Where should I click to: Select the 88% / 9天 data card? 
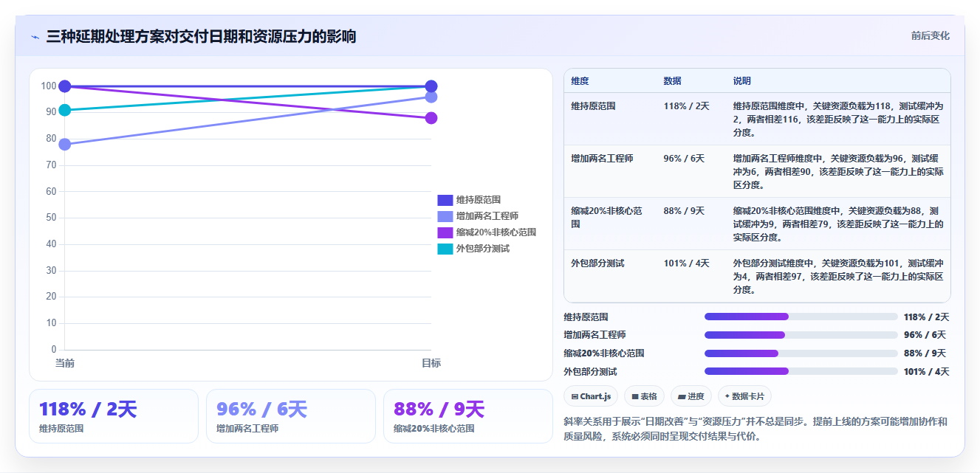[x=468, y=416]
